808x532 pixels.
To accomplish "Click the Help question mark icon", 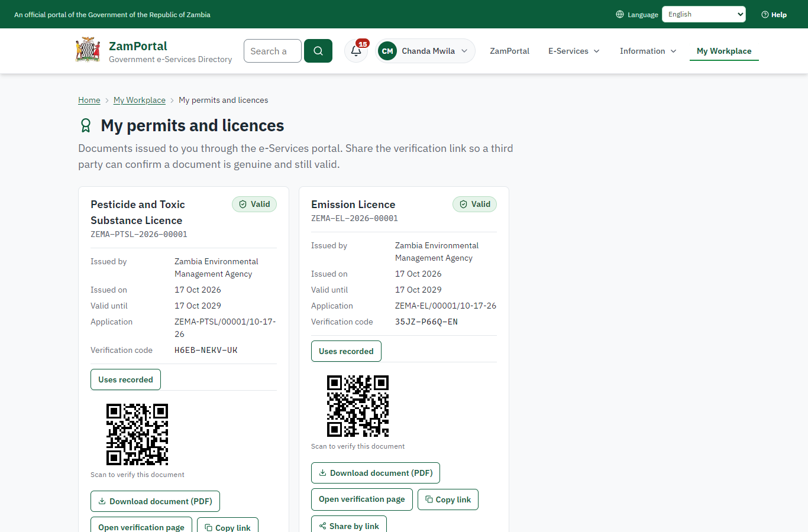I will tap(765, 15).
